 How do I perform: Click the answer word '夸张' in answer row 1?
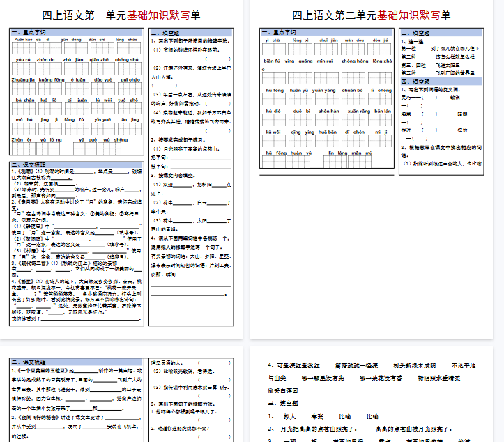tap(317, 417)
